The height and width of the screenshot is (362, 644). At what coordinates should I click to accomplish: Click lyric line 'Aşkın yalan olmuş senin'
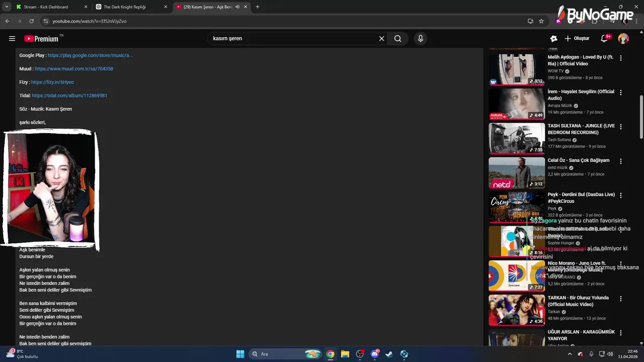(45, 270)
